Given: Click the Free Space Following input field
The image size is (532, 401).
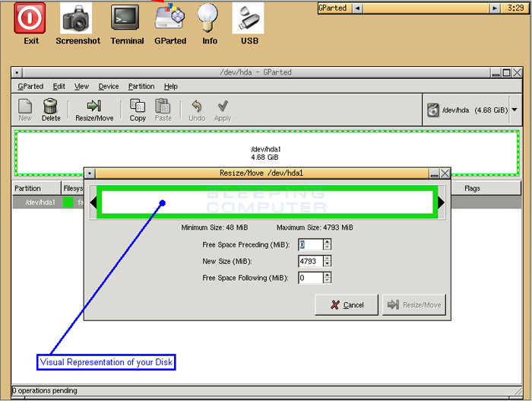Looking at the screenshot, I should coord(311,278).
